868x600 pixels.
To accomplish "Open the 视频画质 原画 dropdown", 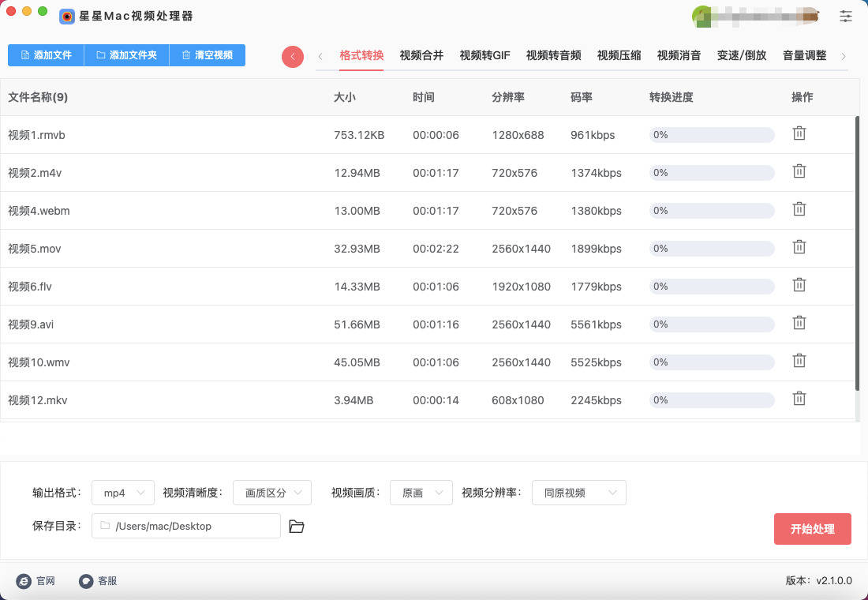I will coord(421,493).
